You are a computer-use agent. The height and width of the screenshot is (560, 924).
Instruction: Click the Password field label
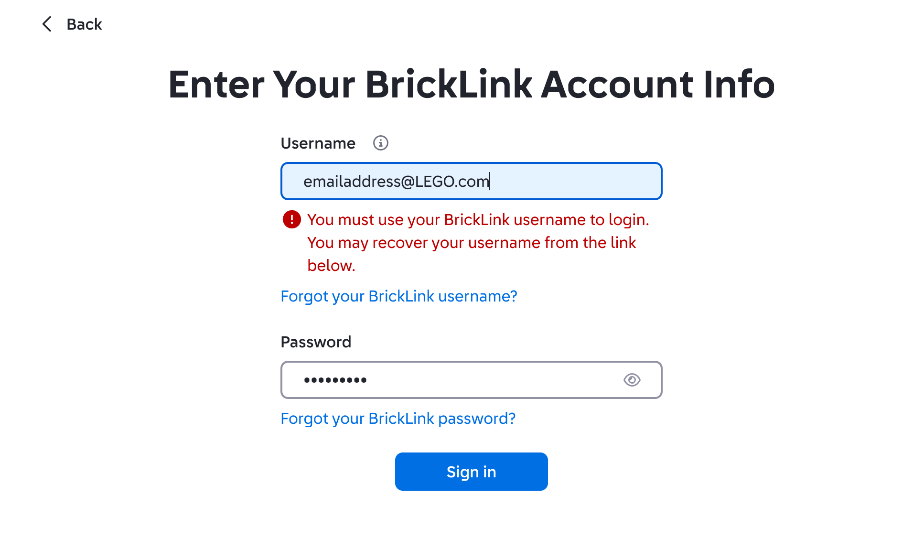pos(316,342)
